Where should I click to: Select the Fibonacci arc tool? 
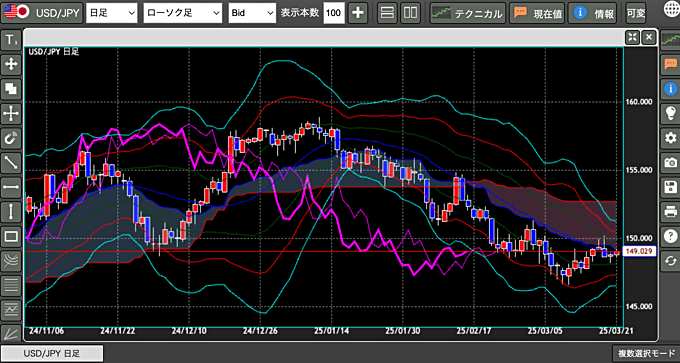click(x=11, y=261)
